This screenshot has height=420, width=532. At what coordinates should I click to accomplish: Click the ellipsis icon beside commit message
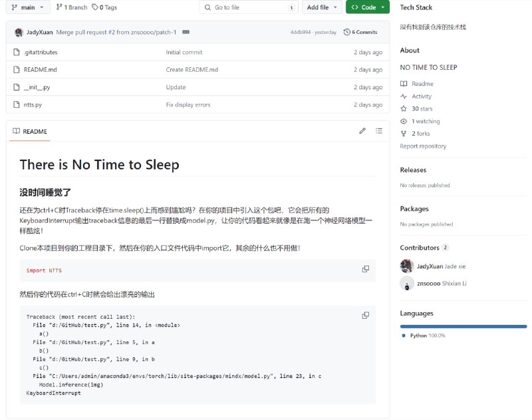pyautogui.click(x=186, y=32)
